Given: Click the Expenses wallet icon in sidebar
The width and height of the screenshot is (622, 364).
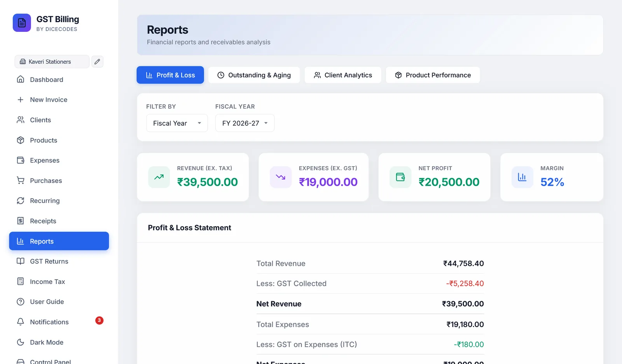Looking at the screenshot, I should pyautogui.click(x=21, y=160).
